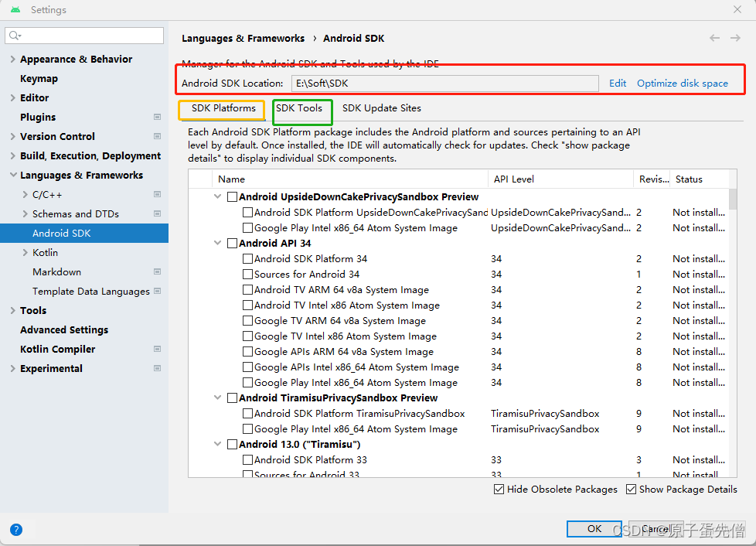Collapse Languages & Frameworks section

(12, 175)
